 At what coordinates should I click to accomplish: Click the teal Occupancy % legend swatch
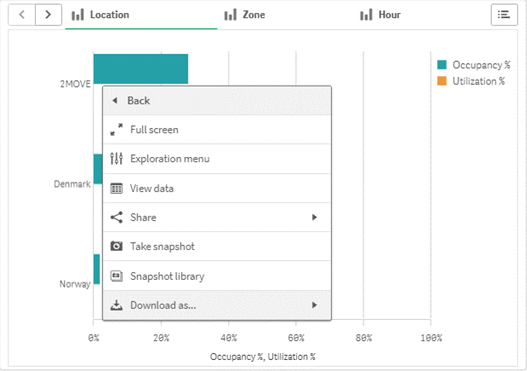[x=442, y=65]
